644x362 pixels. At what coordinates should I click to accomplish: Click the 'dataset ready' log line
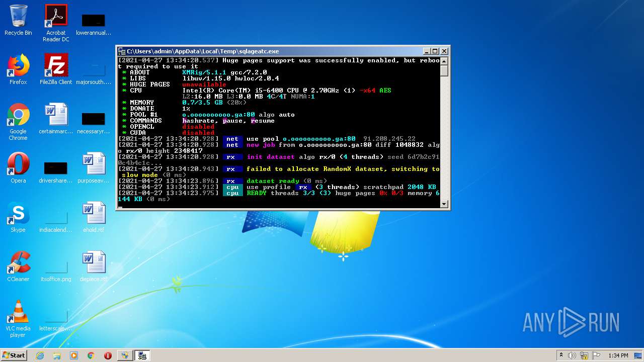click(273, 181)
